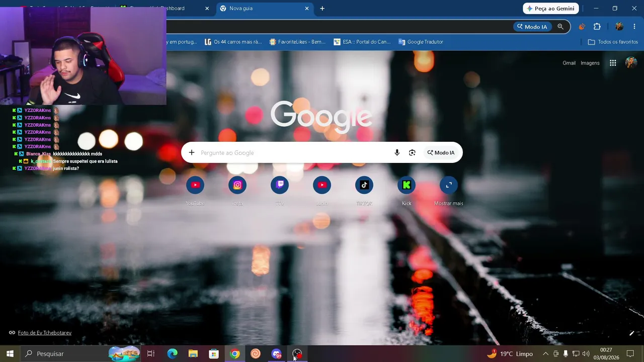Open the Foto de Ev Tchebotarev credit link
This screenshot has width=644, height=362.
point(45,333)
